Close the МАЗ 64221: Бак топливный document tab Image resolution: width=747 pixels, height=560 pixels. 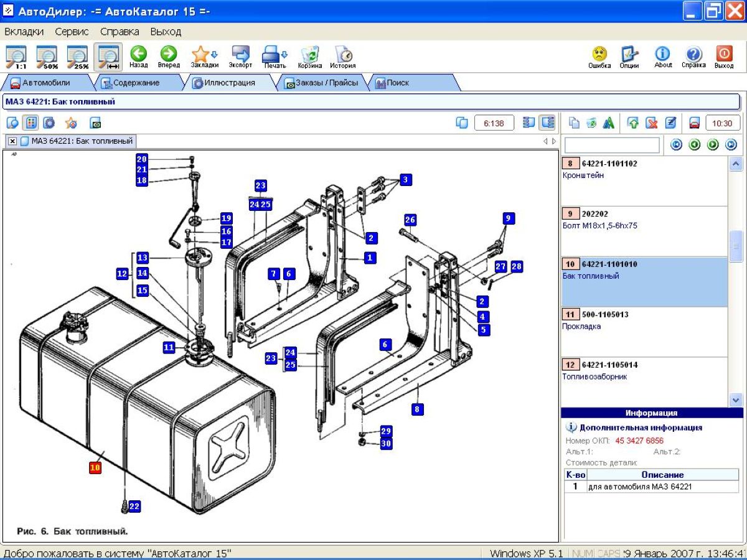pos(12,141)
